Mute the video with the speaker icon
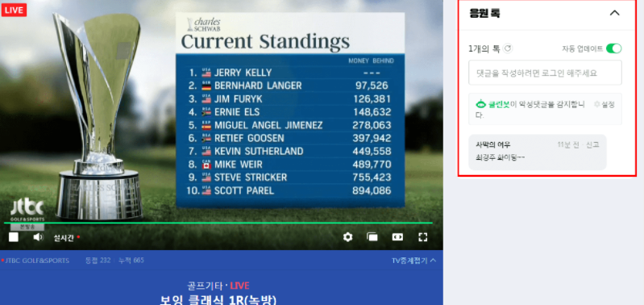644x305 pixels. pos(38,237)
